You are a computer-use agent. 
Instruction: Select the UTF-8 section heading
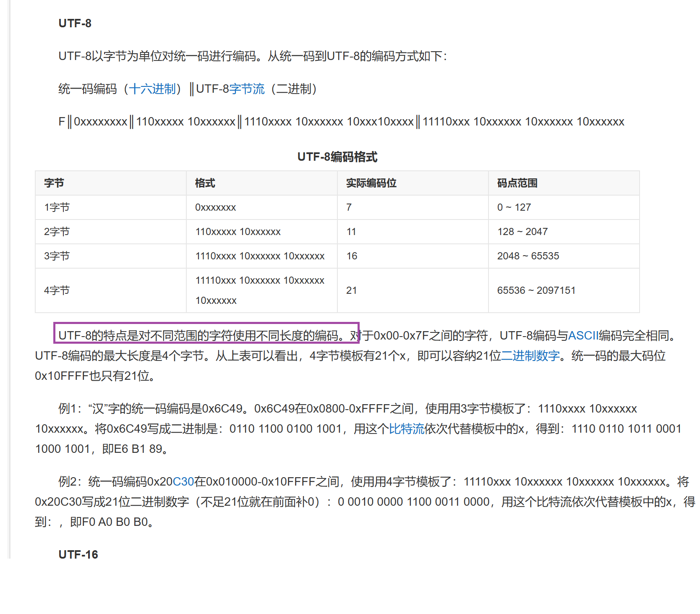pos(75,23)
